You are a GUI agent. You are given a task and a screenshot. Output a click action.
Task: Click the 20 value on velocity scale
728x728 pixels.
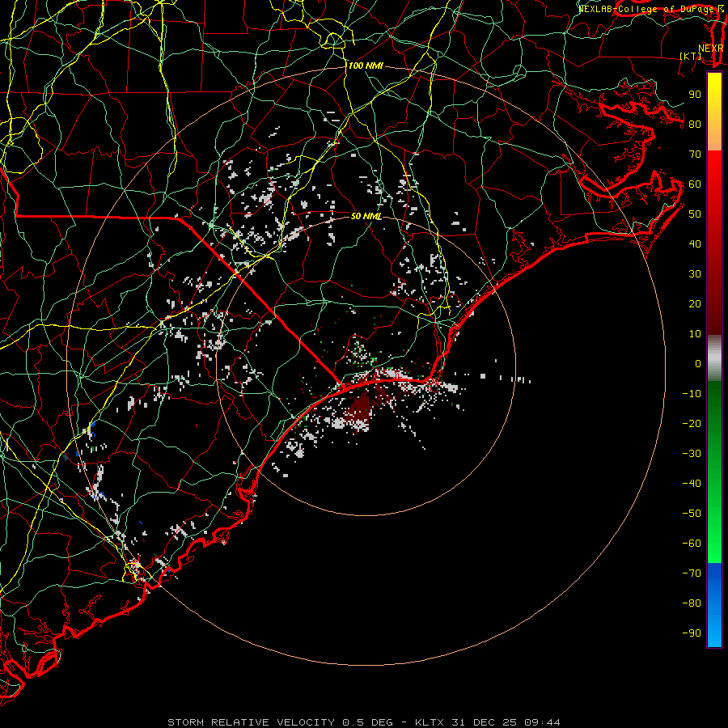[x=695, y=304]
